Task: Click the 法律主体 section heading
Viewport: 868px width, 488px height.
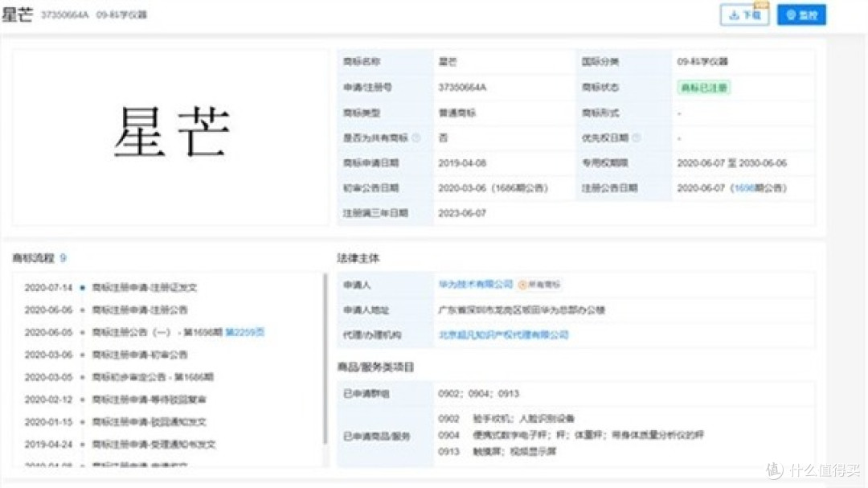Action: pyautogui.click(x=358, y=258)
